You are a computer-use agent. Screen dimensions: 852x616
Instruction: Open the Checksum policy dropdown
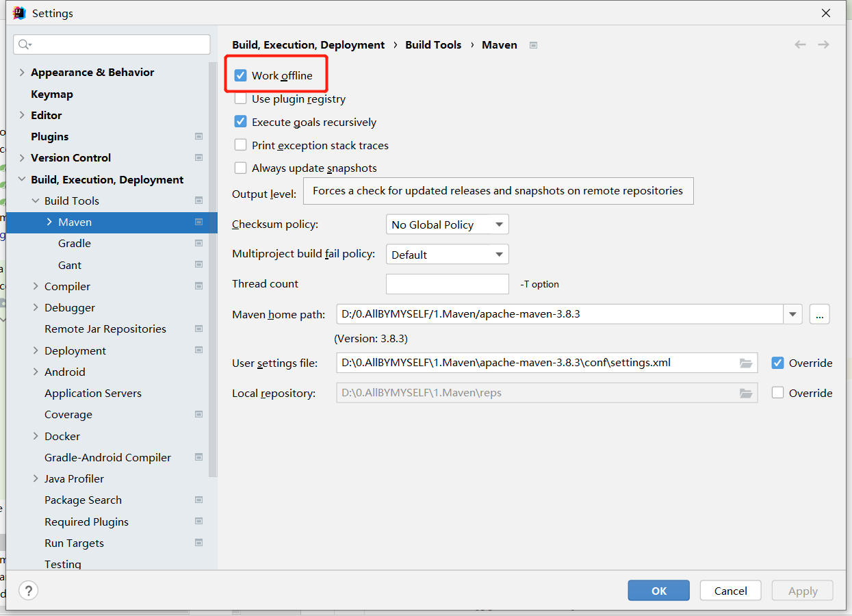coord(447,224)
